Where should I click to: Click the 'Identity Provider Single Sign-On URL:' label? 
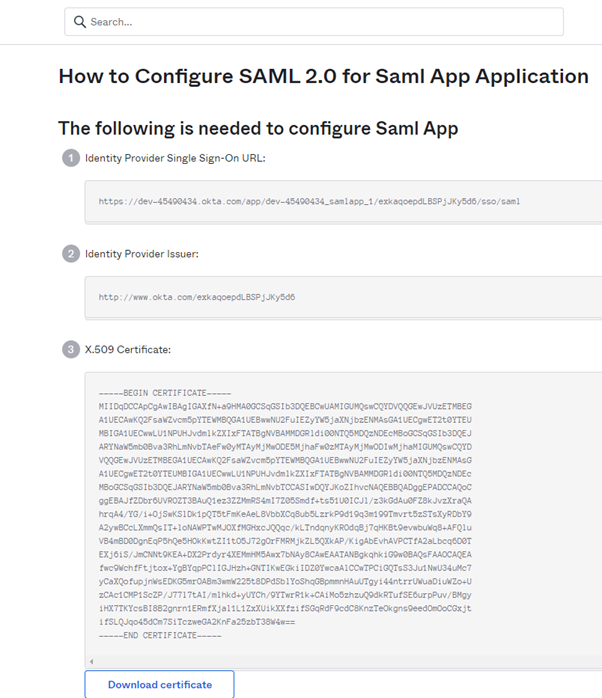175,158
